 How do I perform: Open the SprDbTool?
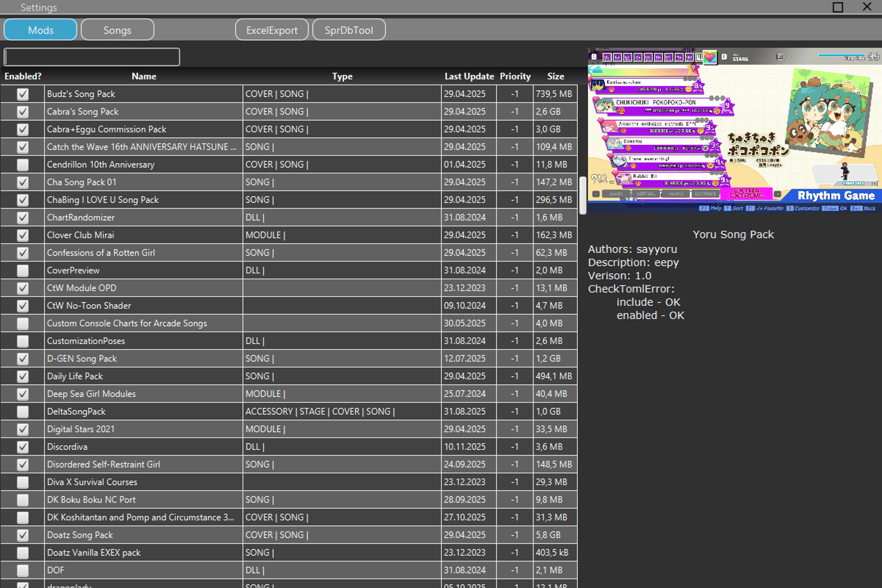pyautogui.click(x=349, y=29)
